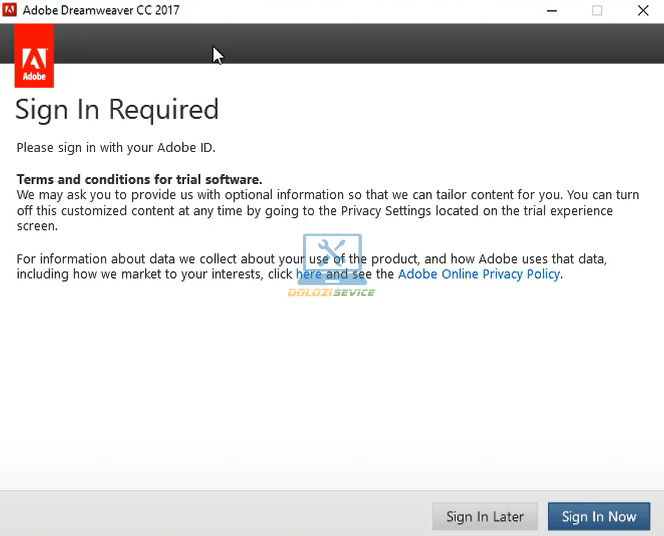The width and height of the screenshot is (664, 536).
Task: Click the red Adobe logo in the header
Action: coord(35,59)
